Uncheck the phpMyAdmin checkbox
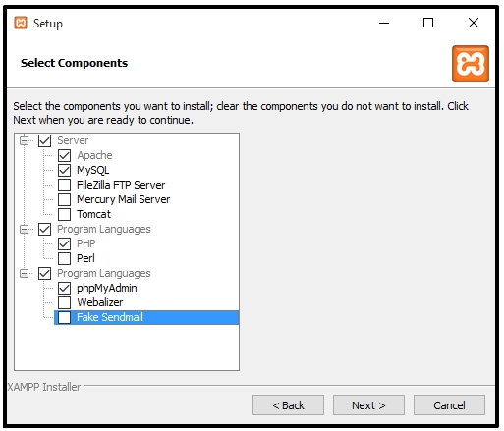 [64, 288]
